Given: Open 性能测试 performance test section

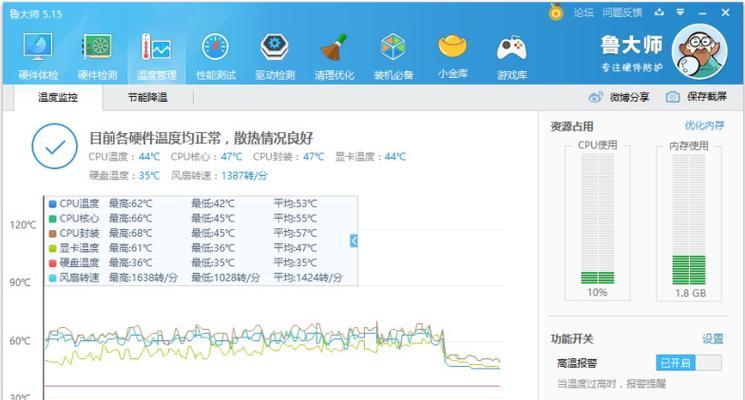Looking at the screenshot, I should [x=216, y=56].
